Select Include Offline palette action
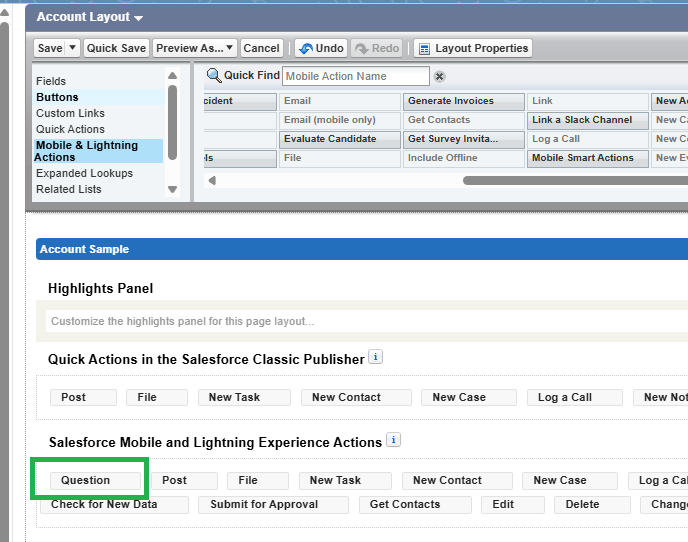 pos(464,158)
